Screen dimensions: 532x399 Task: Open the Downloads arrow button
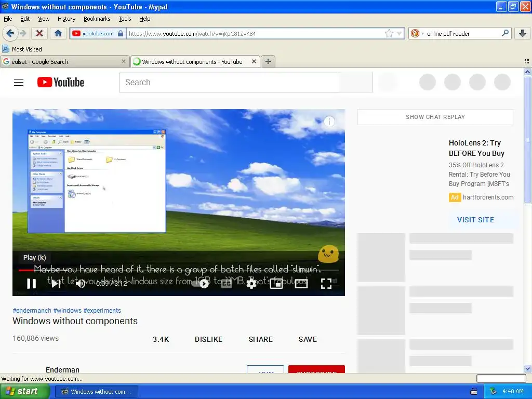pyautogui.click(x=523, y=33)
